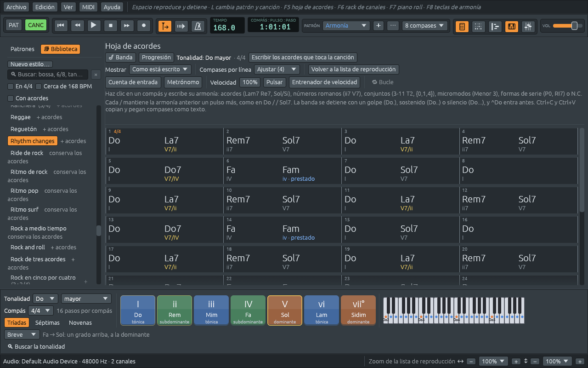
Task: Toggle the orange piano keys view icon
Action: tap(512, 26)
